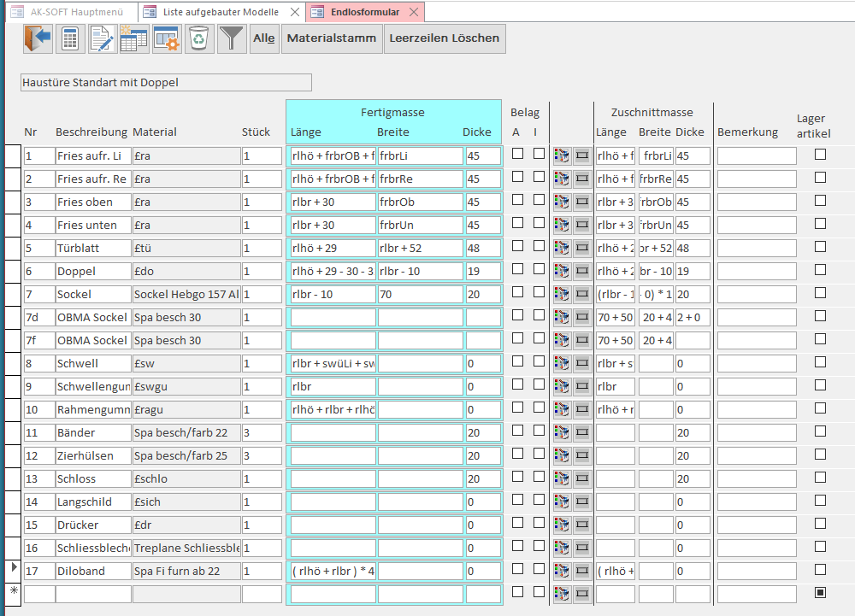
Task: Click the Materialstamm button
Action: [x=332, y=38]
